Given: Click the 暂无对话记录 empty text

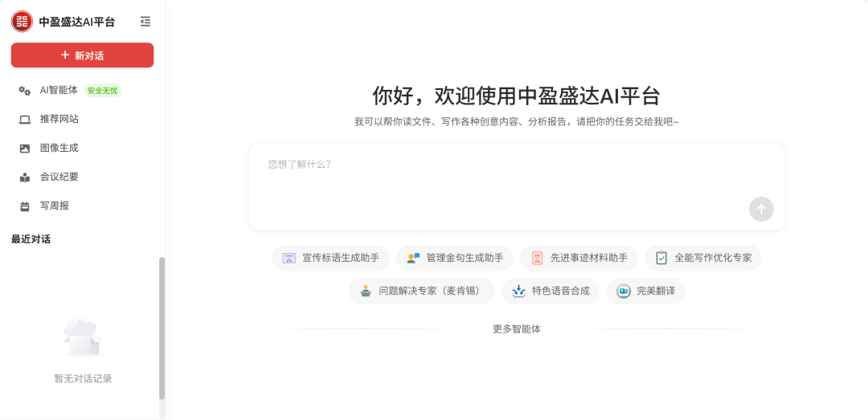Looking at the screenshot, I should pos(83,378).
